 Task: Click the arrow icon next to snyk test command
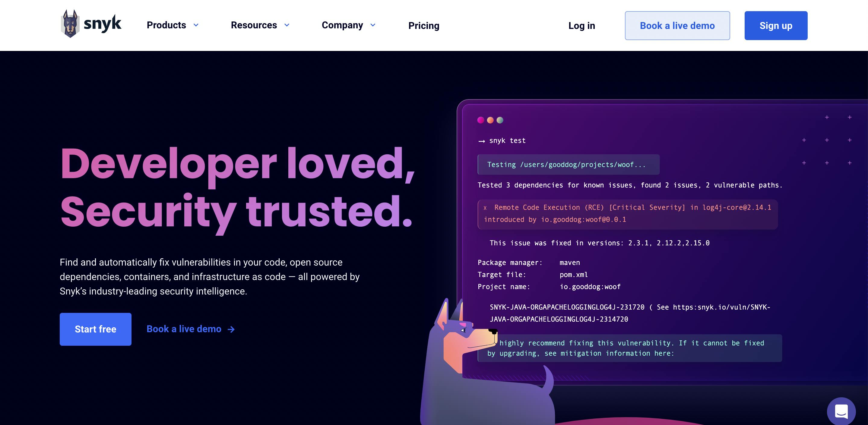point(480,140)
